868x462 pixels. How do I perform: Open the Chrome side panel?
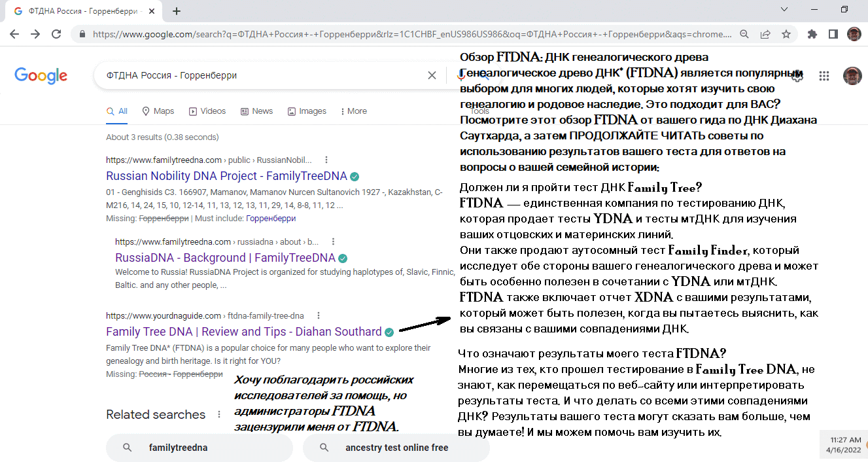833,34
